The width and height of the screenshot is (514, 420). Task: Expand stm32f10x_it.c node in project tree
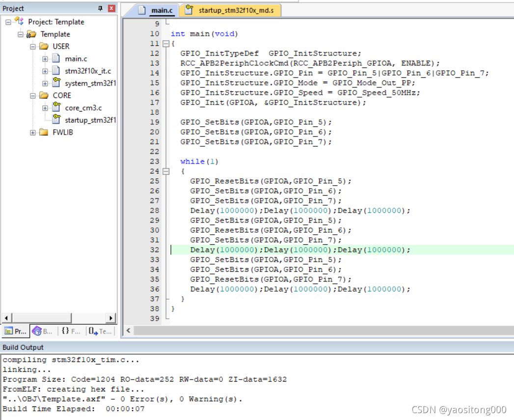[x=45, y=71]
